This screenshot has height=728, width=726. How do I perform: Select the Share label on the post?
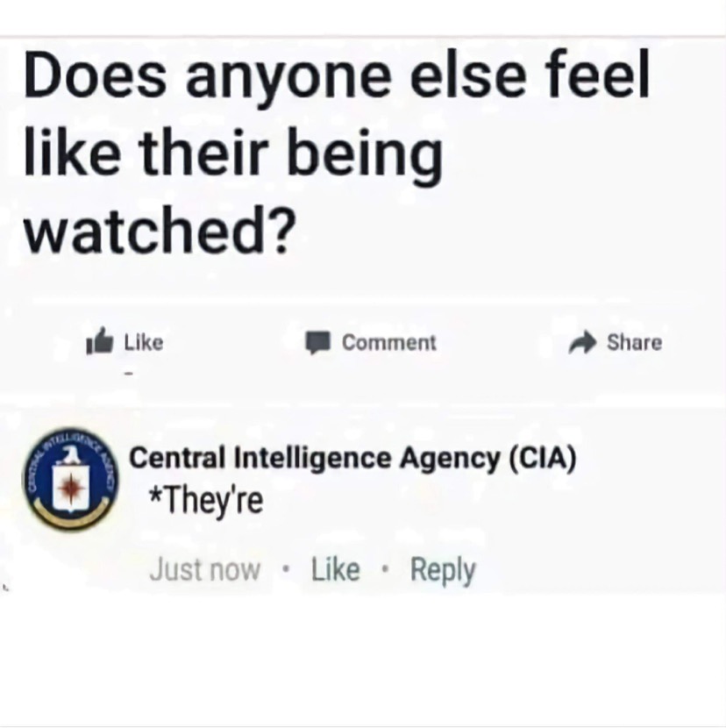634,343
